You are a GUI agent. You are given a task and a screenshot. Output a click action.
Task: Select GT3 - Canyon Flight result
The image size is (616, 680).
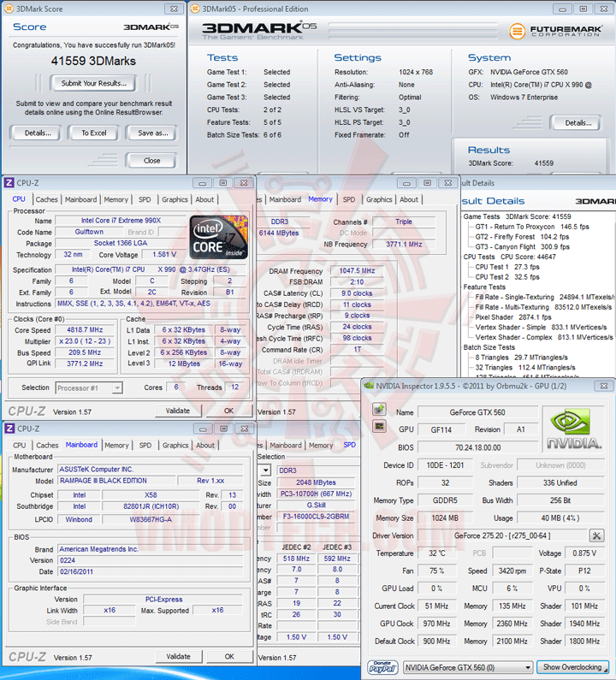523,246
